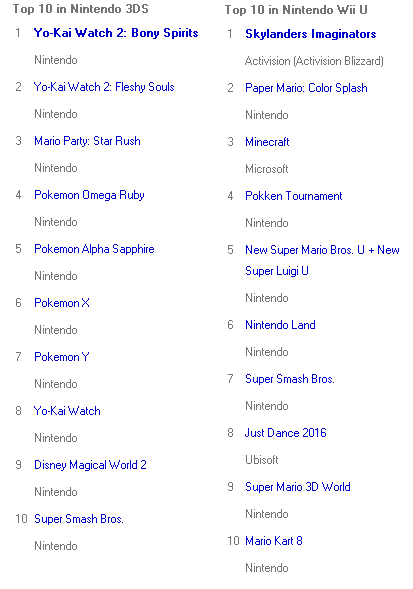Viewport: 413px width, 589px height.
Task: Open Yo-Kai Watch 2: Fleshy Souls link
Action: [104, 87]
